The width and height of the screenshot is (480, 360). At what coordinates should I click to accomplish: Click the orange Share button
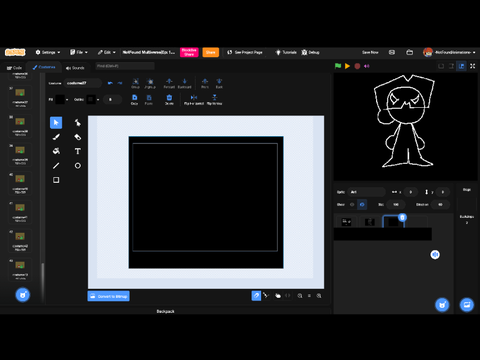pos(211,52)
